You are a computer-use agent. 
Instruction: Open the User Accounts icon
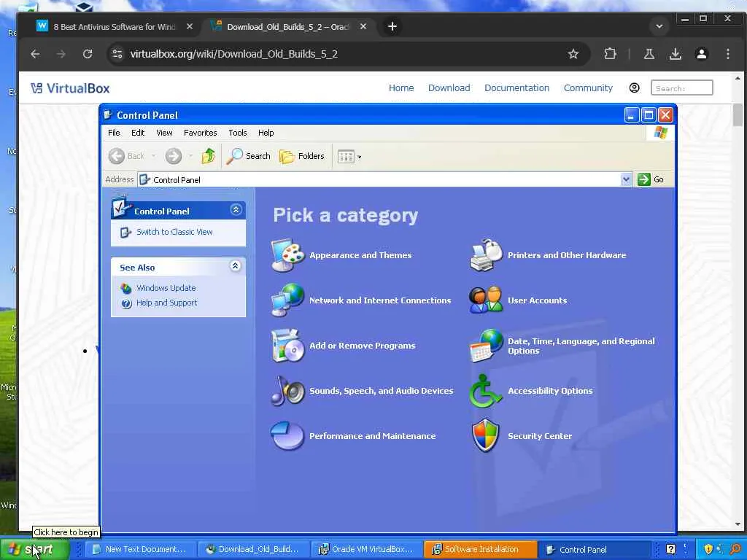[x=485, y=300]
